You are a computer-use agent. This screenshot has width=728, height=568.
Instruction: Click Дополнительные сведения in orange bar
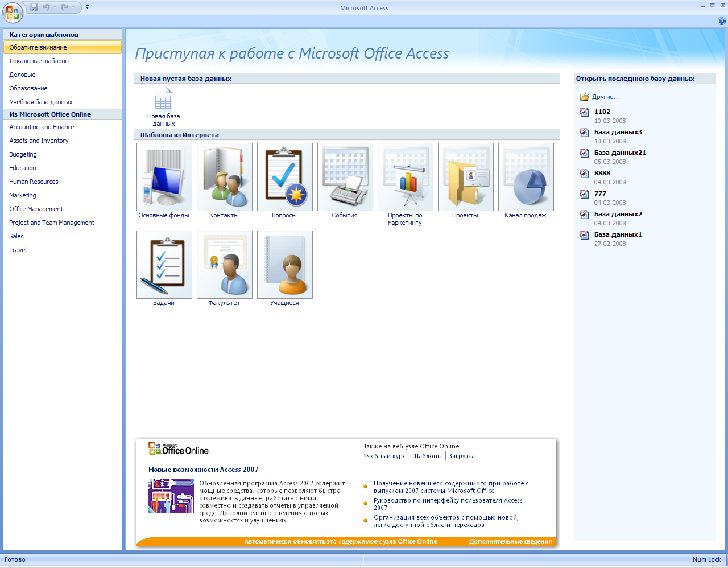point(510,541)
